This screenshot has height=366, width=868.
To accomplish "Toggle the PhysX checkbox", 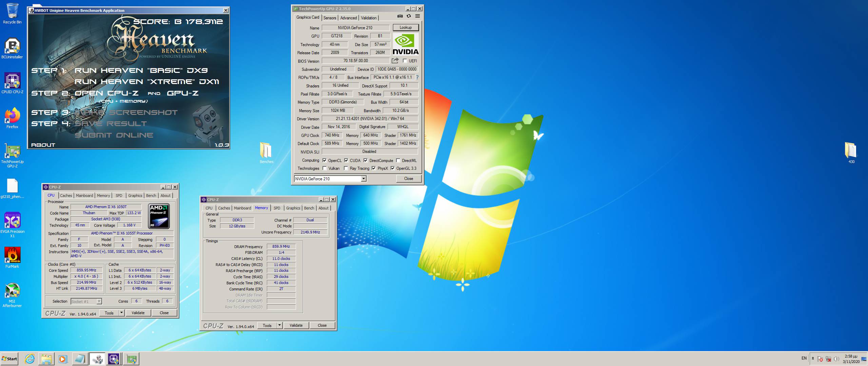I will pos(374,168).
